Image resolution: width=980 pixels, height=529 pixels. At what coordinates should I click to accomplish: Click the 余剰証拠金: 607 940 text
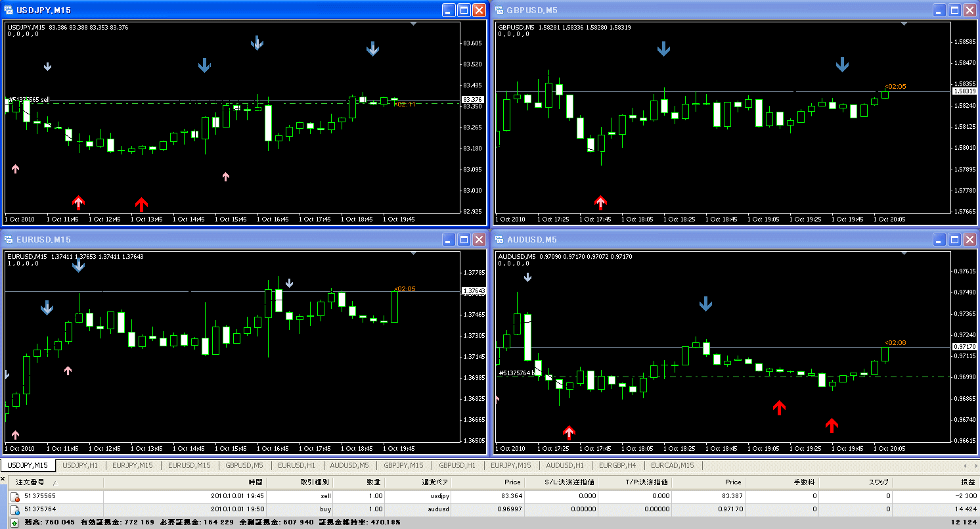(277, 522)
